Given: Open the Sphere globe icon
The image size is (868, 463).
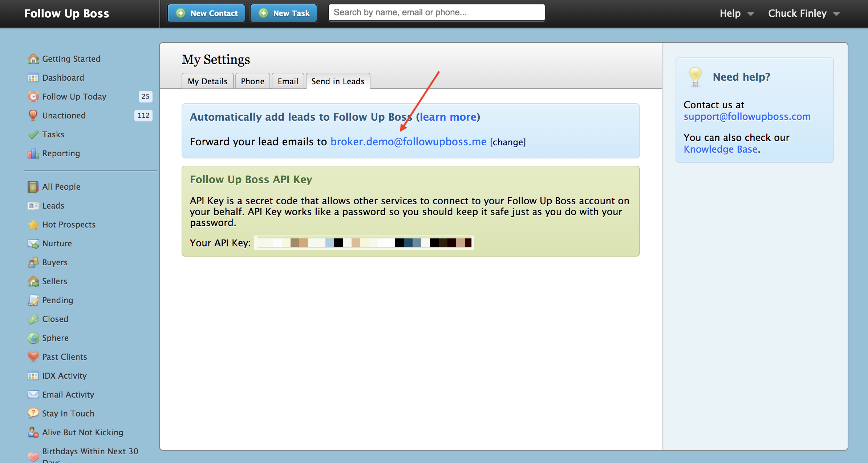Looking at the screenshot, I should pyautogui.click(x=33, y=338).
